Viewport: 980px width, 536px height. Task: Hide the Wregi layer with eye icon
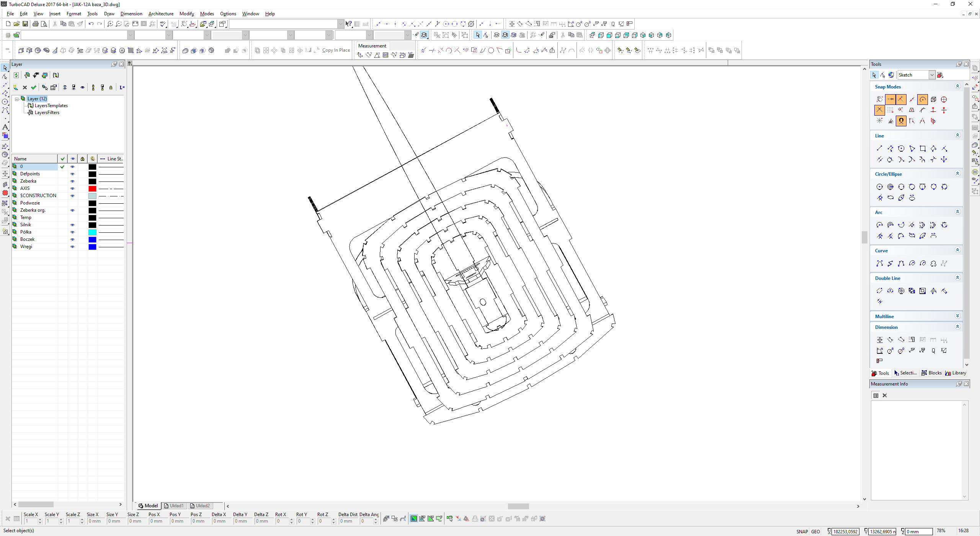coord(72,247)
